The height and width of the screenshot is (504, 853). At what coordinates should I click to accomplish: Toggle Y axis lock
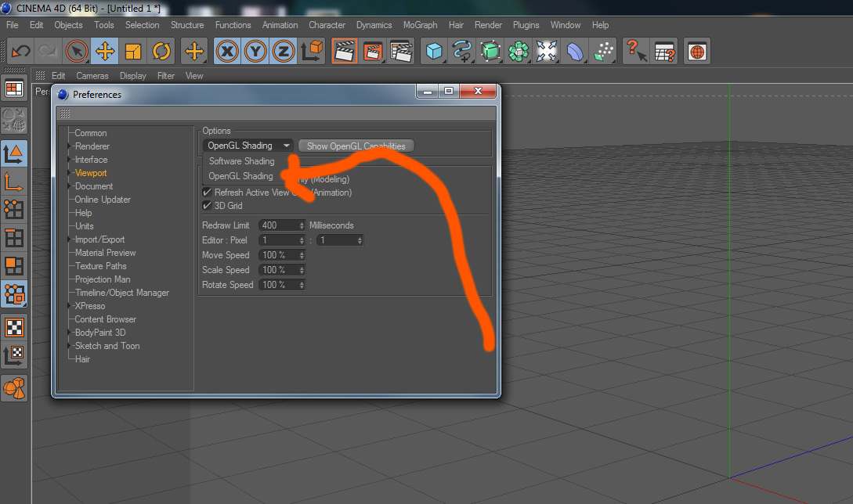point(255,52)
